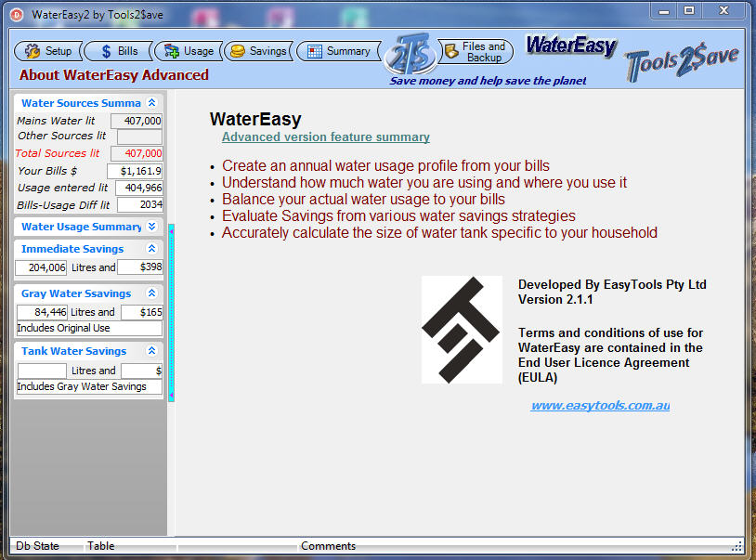This screenshot has width=756, height=560.
Task: Click the Usage tab icon
Action: [172, 51]
